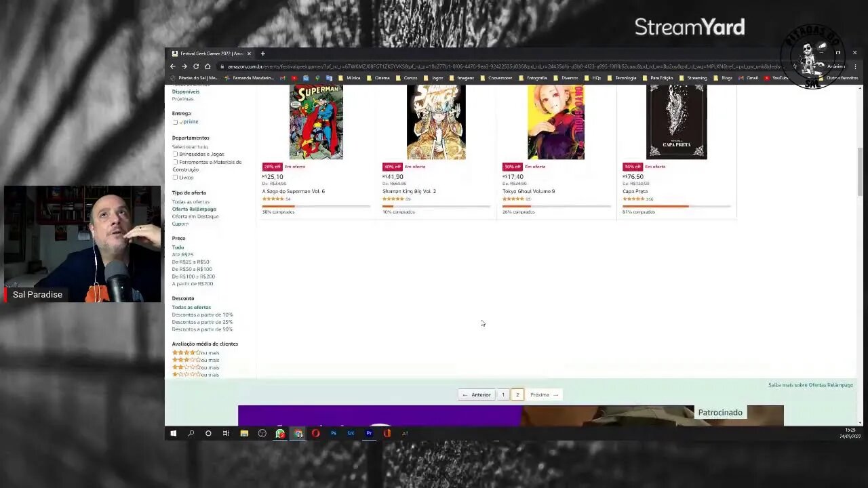Choose Todas as ofertas under Tipo de oferta
The image size is (868, 488).
click(191, 202)
